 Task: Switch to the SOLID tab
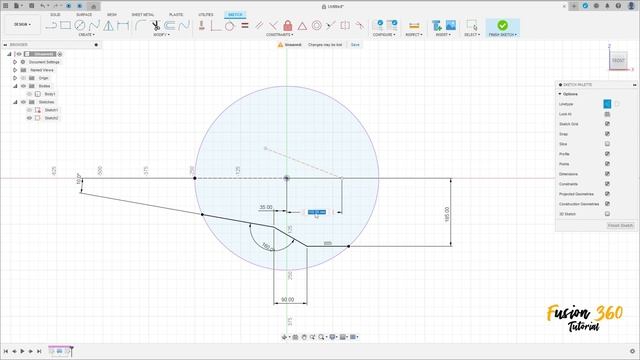pyautogui.click(x=55, y=15)
